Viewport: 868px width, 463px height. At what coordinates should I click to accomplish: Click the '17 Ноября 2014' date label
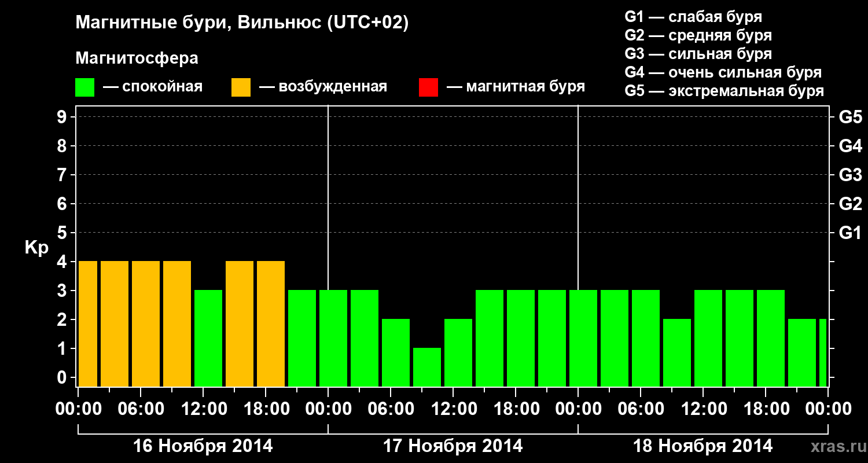[453, 446]
